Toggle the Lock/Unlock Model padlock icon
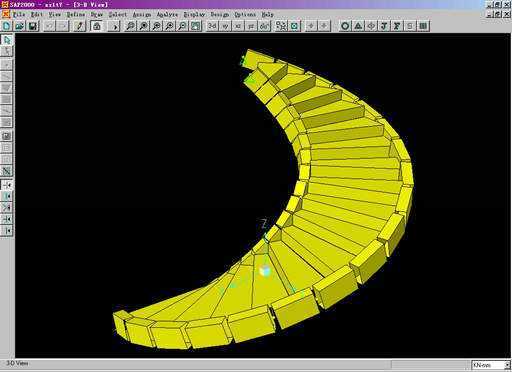 97,26
